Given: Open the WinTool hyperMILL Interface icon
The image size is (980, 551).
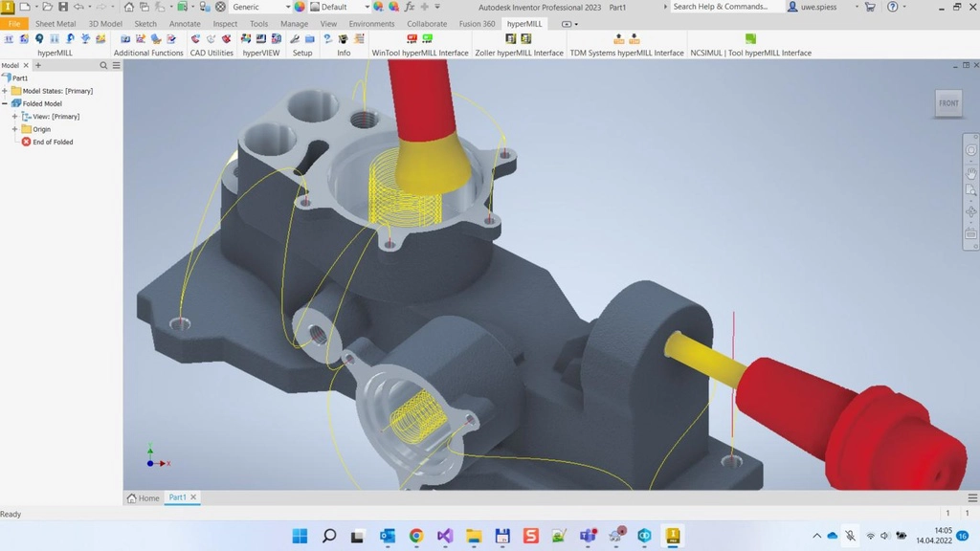Looking at the screenshot, I should click(x=412, y=38).
